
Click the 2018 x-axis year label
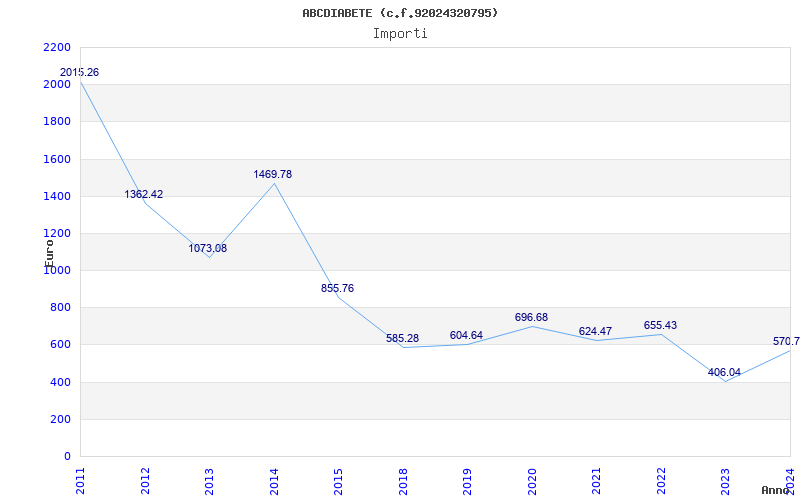coord(404,481)
